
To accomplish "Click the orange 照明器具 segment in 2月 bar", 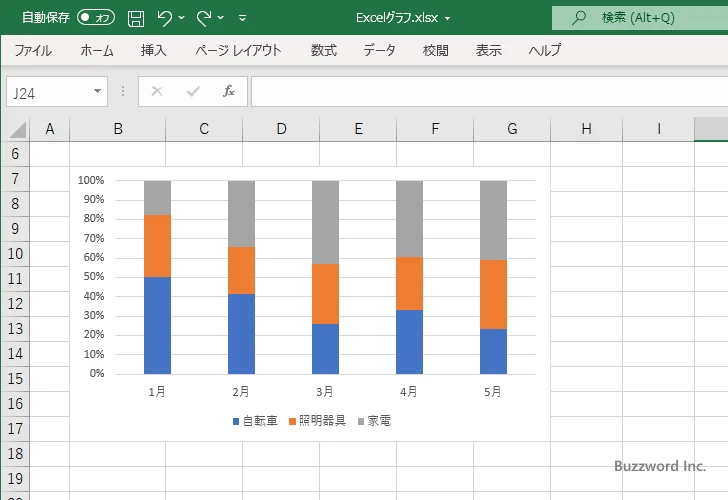I will [x=241, y=270].
